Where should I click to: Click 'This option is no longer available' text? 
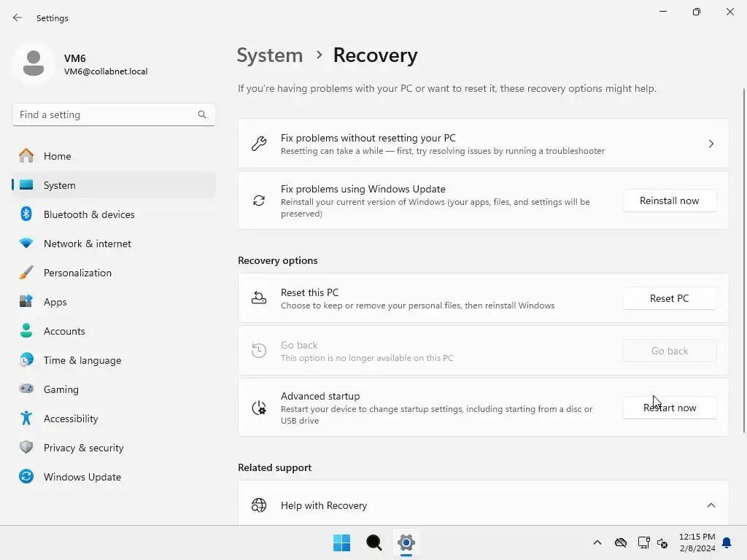367,357
